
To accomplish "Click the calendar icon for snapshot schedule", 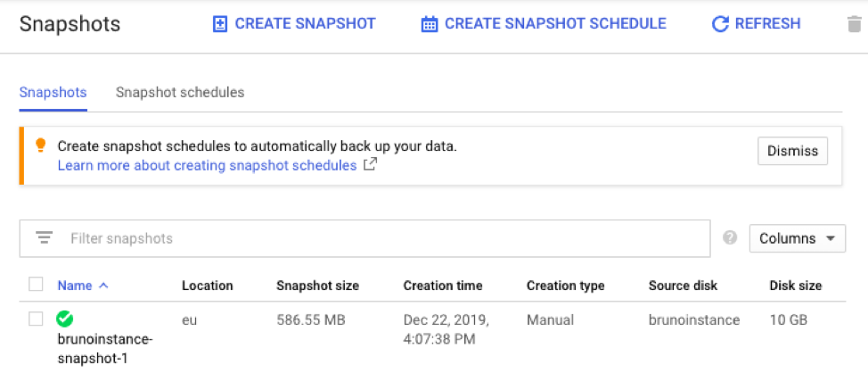I will pos(430,24).
